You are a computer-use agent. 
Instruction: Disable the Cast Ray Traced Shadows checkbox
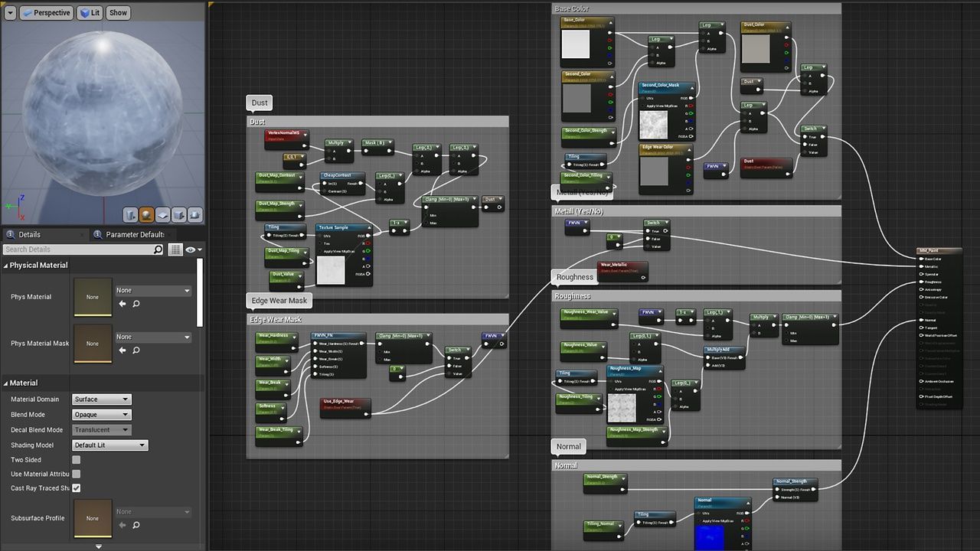(77, 488)
